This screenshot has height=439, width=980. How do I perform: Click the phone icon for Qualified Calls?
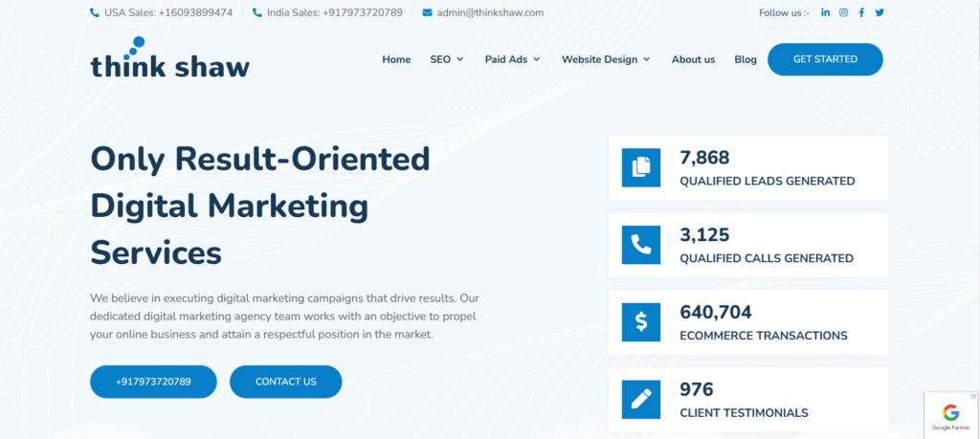(641, 245)
